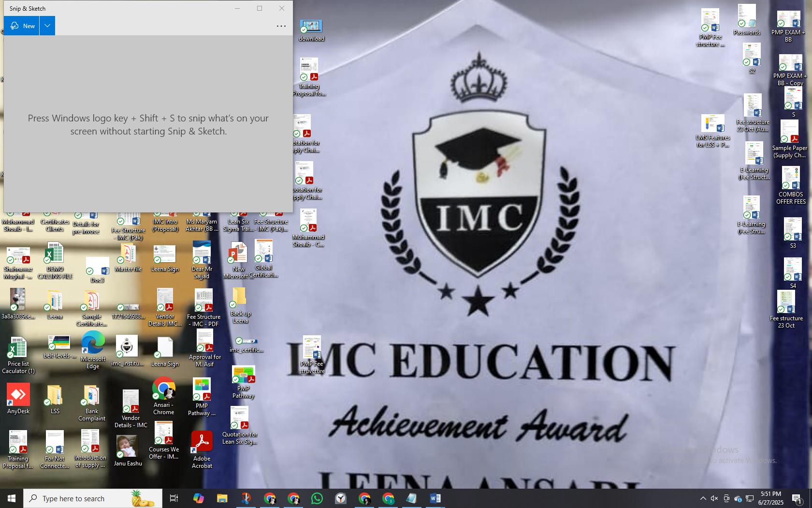Select Adobe Acrobat desktop shortcut
Image resolution: width=812 pixels, height=508 pixels.
coord(202,450)
